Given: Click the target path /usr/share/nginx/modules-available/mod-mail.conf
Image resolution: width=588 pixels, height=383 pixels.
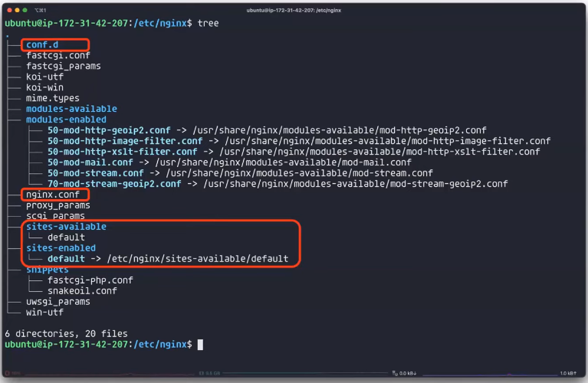Looking at the screenshot, I should (283, 162).
